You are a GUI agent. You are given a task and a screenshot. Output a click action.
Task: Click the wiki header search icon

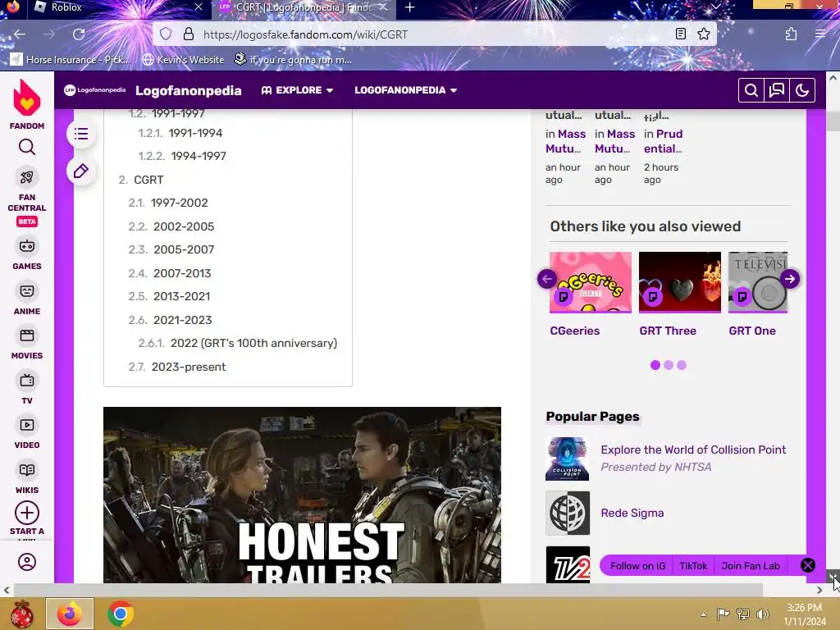point(751,90)
